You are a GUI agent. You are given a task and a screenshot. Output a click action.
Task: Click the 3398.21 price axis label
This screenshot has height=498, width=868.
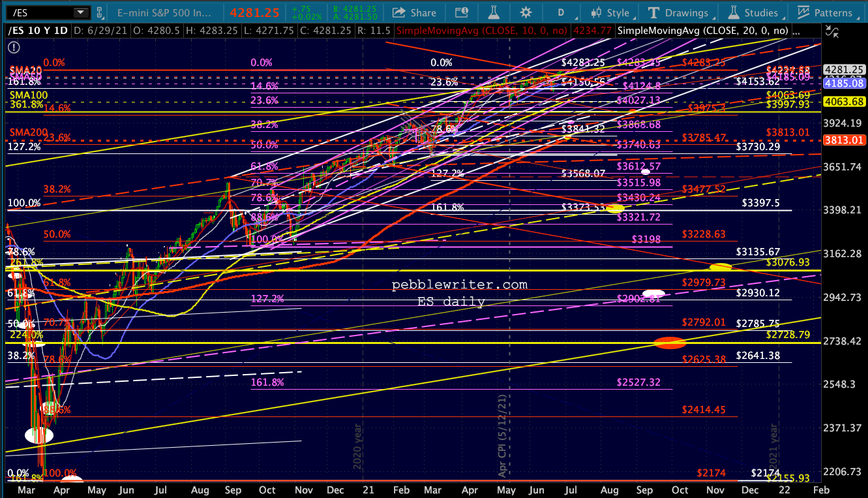pyautogui.click(x=843, y=210)
